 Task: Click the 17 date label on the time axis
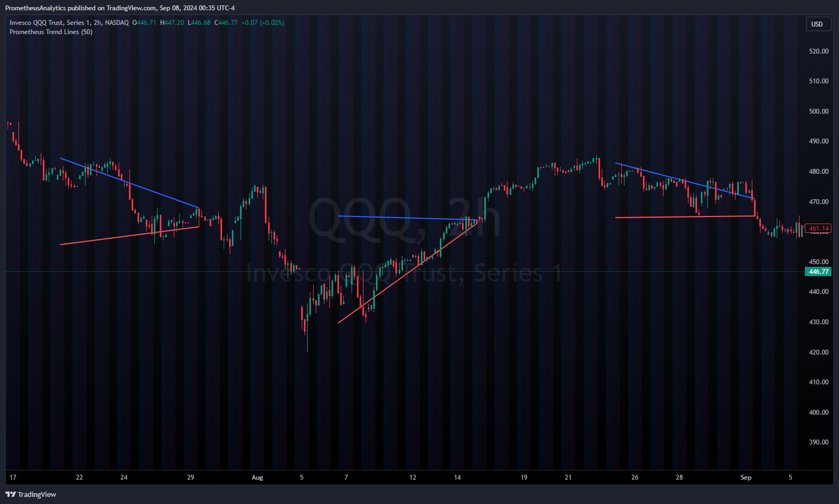point(13,477)
